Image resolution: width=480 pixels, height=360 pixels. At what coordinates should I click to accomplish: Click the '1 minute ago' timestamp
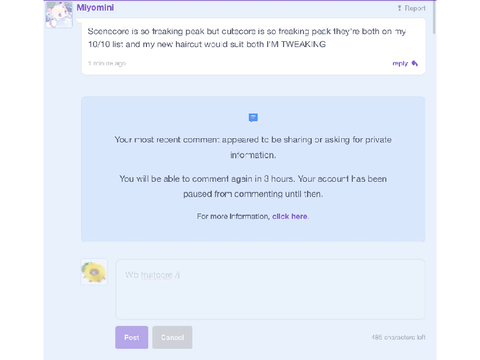coord(107,63)
